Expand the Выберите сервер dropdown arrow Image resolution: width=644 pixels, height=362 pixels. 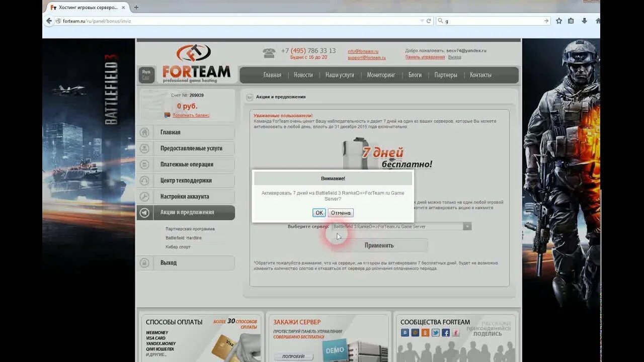coord(467,227)
